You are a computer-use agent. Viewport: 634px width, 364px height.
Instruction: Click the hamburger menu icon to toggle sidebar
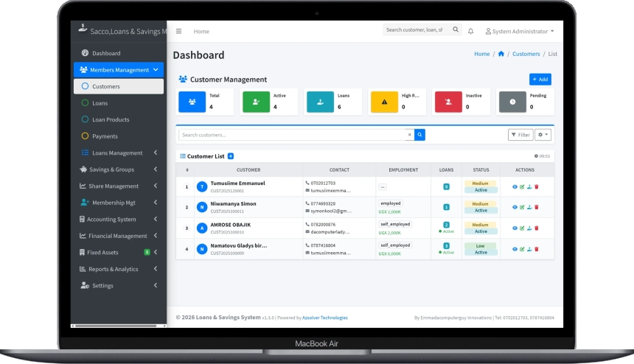pyautogui.click(x=178, y=32)
